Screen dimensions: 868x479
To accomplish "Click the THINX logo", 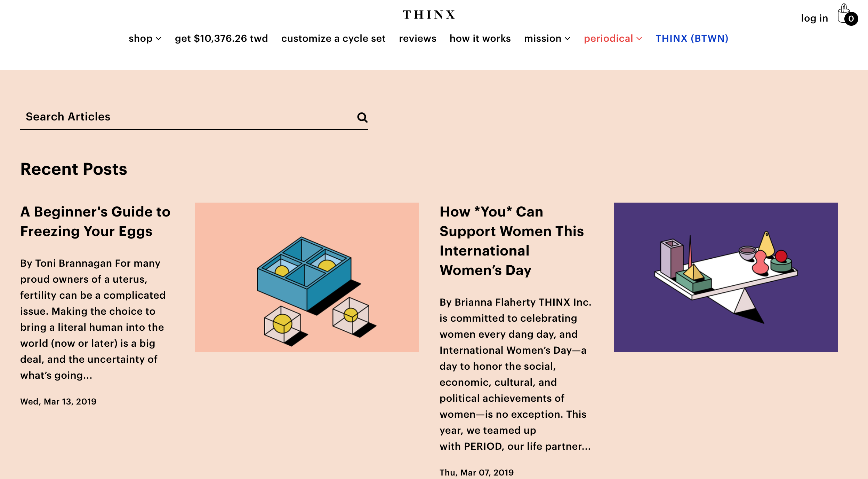I will (x=429, y=15).
